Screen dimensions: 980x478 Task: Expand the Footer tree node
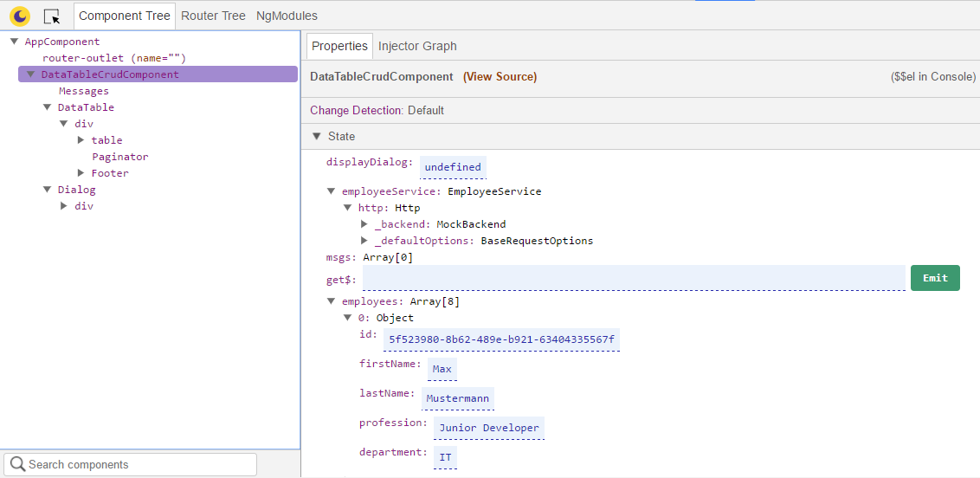point(81,173)
